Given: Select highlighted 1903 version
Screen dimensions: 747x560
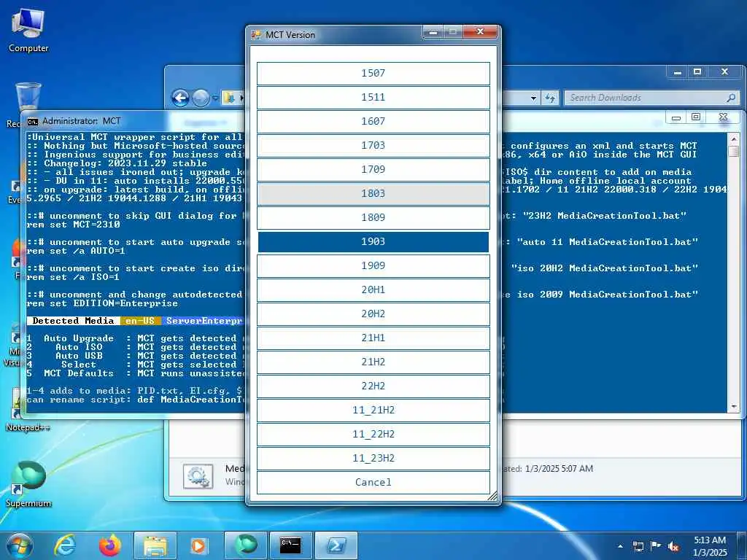Looking at the screenshot, I should click(x=373, y=241).
